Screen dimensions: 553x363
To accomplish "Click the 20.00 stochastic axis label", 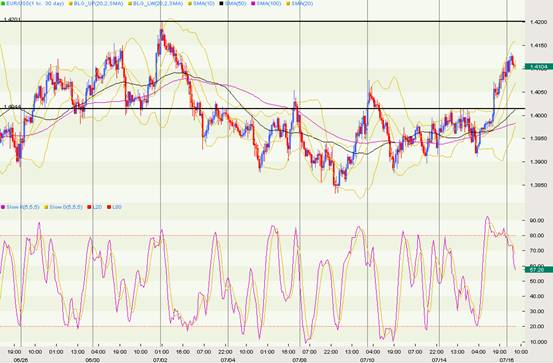I will click(x=537, y=326).
